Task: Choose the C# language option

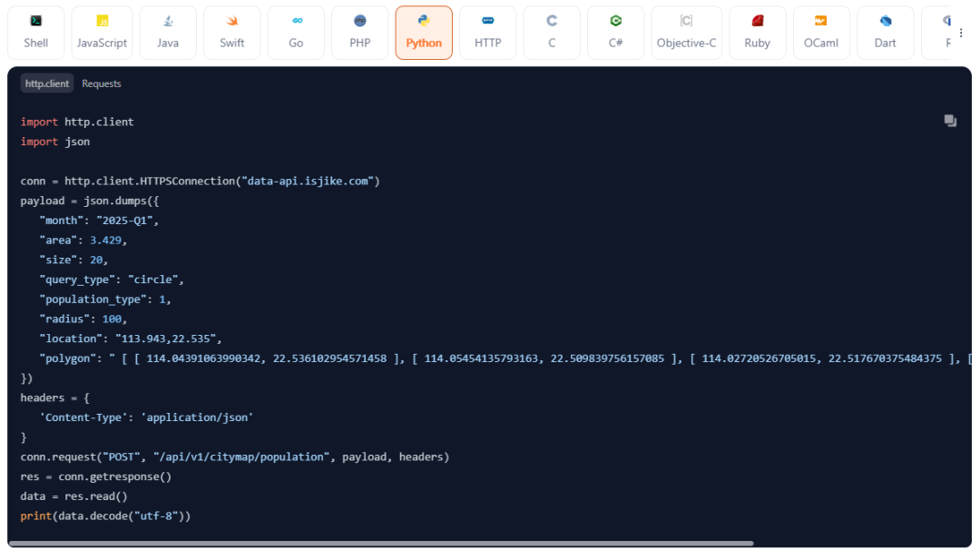Action: click(x=615, y=33)
